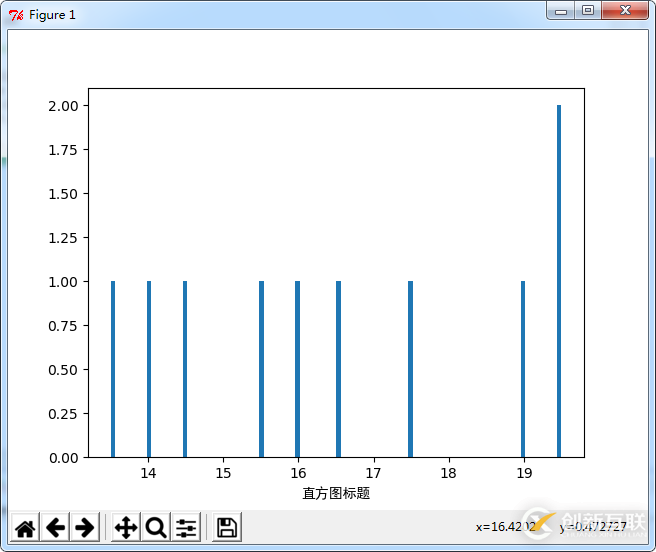Viewport: 656px width, 552px height.
Task: Click the y-axis tick label 1.50
Action: pyautogui.click(x=63, y=194)
